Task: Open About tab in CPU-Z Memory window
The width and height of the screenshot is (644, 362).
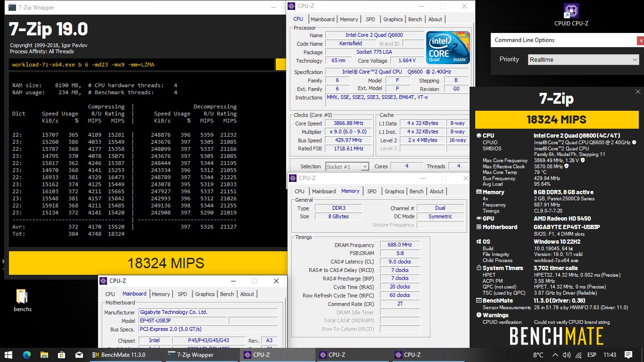Action: (437, 191)
